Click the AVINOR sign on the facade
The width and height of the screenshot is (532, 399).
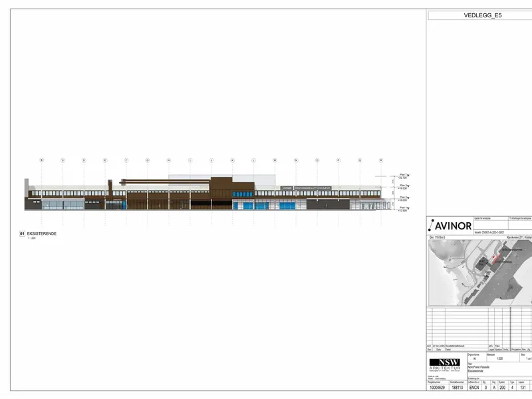tap(287, 188)
